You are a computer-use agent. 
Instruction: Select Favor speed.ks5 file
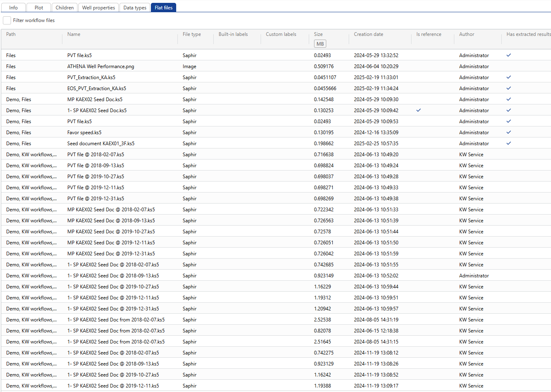click(84, 133)
